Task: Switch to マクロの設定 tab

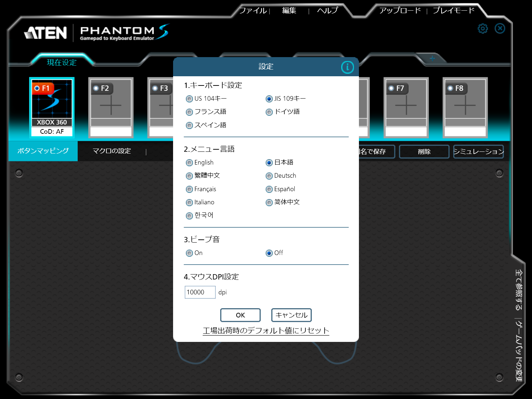Action: click(112, 151)
